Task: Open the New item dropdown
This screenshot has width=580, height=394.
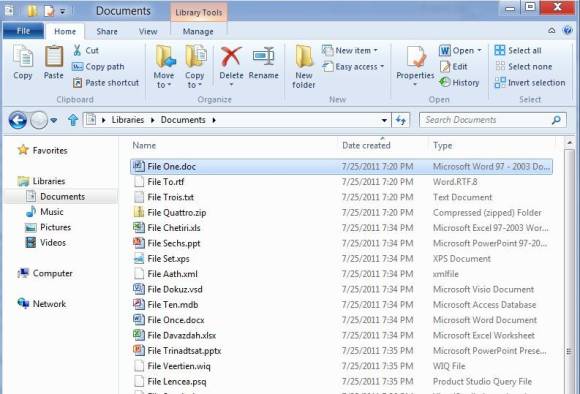Action: tap(350, 50)
